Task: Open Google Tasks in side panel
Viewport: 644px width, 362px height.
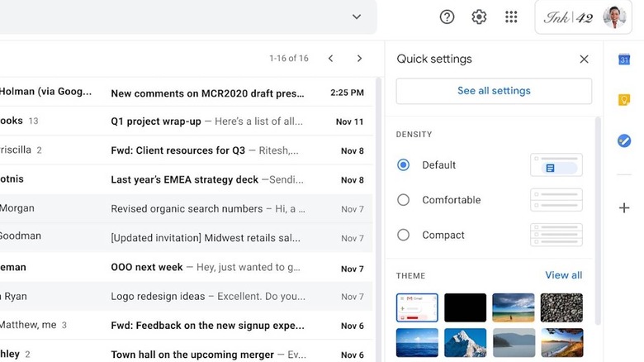Action: point(624,141)
